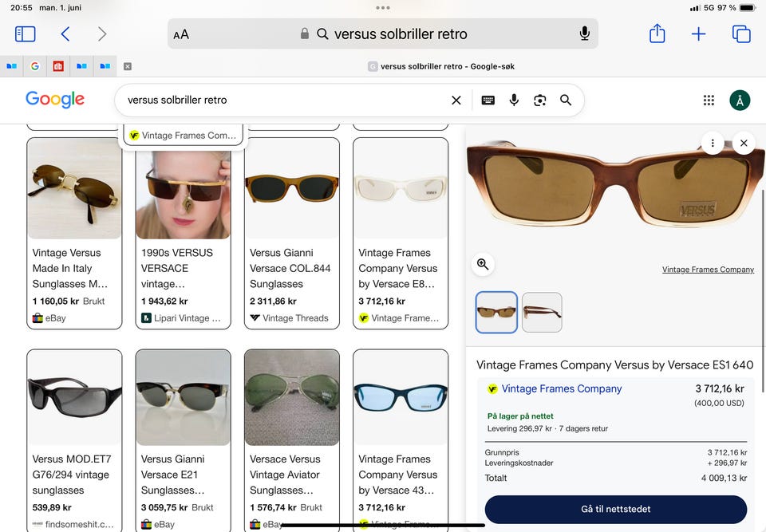Open a new tab with plus icon

click(699, 33)
